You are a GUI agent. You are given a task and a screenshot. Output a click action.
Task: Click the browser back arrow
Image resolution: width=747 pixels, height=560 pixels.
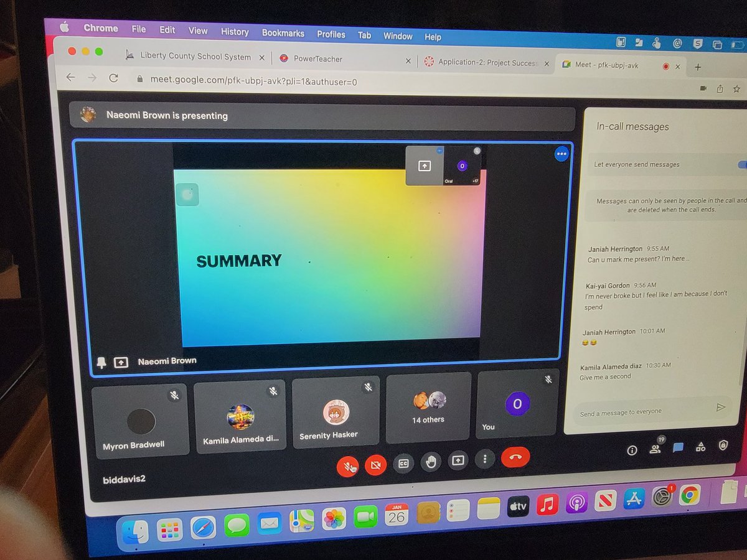[70, 77]
